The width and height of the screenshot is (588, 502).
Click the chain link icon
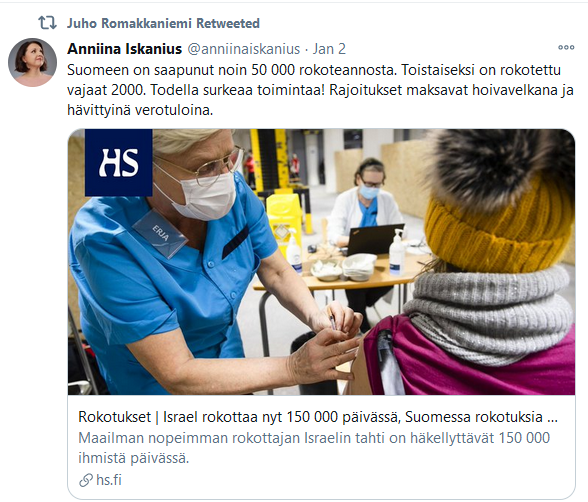point(86,480)
